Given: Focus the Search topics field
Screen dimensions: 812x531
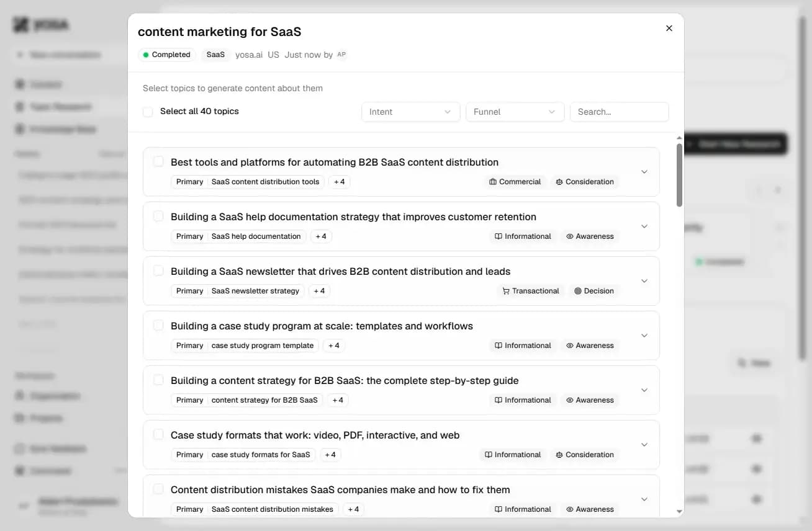Looking at the screenshot, I should coord(619,112).
